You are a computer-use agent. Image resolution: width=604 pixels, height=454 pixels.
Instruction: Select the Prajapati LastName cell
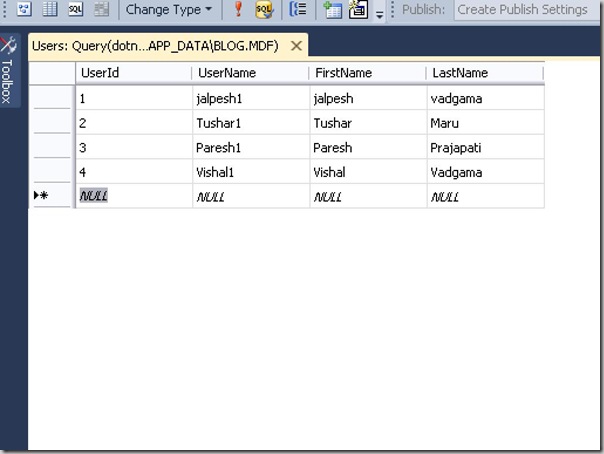tap(486, 148)
